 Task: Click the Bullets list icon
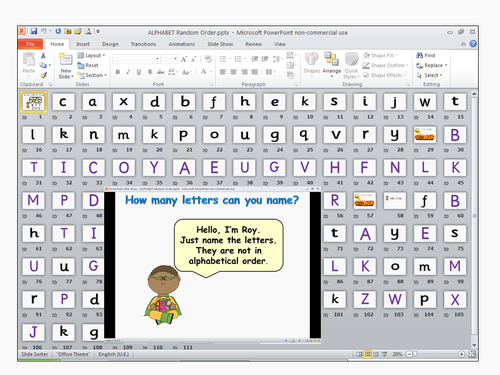coord(223,59)
